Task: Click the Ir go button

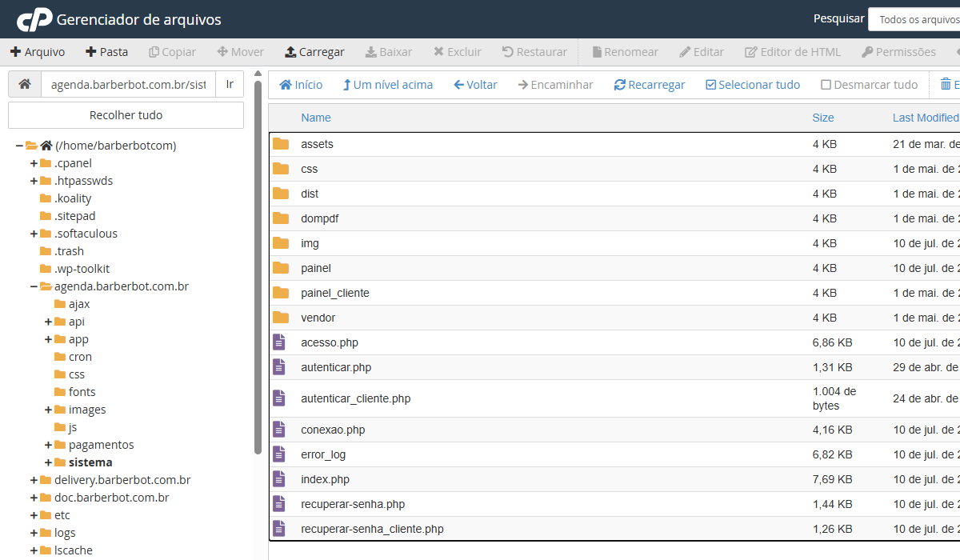Action: coord(230,84)
